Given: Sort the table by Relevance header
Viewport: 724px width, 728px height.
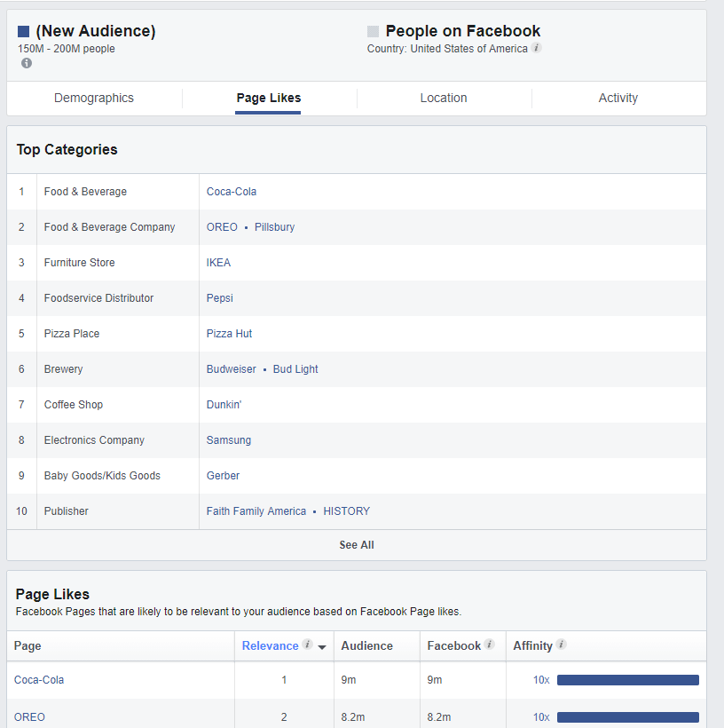Looking at the screenshot, I should (x=270, y=645).
